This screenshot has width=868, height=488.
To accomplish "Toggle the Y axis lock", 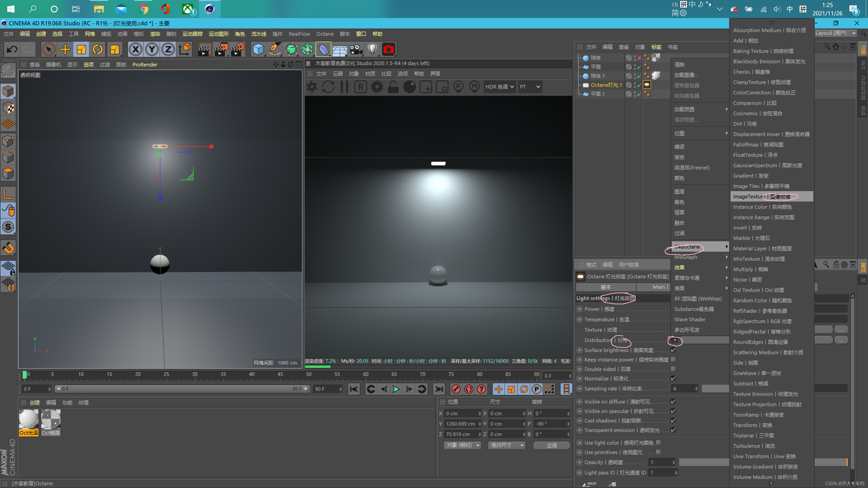I will (152, 49).
